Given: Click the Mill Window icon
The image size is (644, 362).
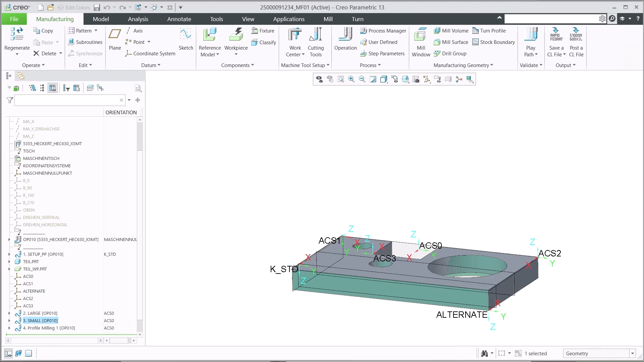Looking at the screenshot, I should [x=421, y=35].
